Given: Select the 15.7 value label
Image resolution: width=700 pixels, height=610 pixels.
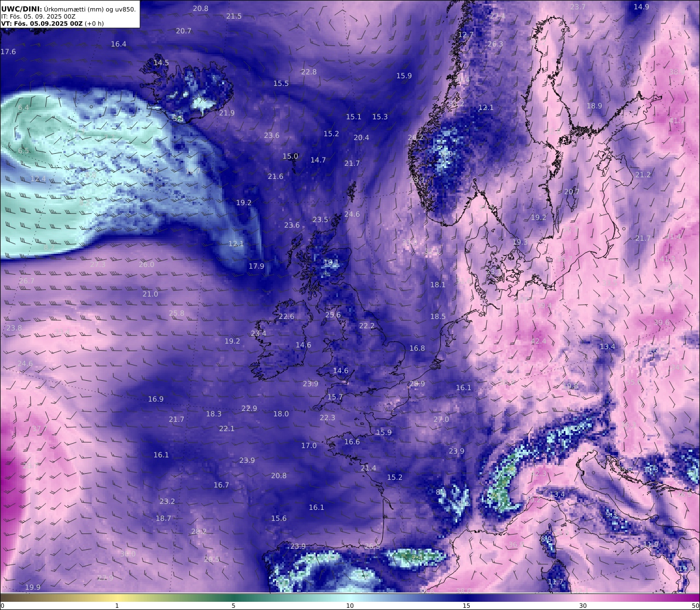Looking at the screenshot, I should click(335, 397).
